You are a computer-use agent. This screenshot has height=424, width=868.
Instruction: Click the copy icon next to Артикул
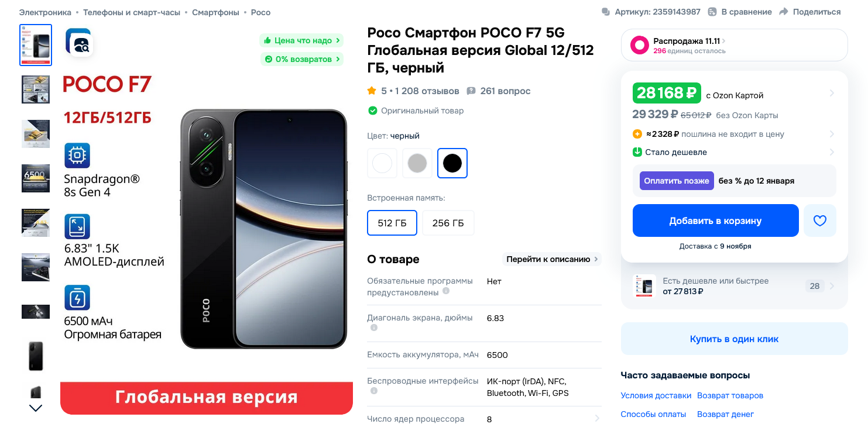[x=605, y=12]
